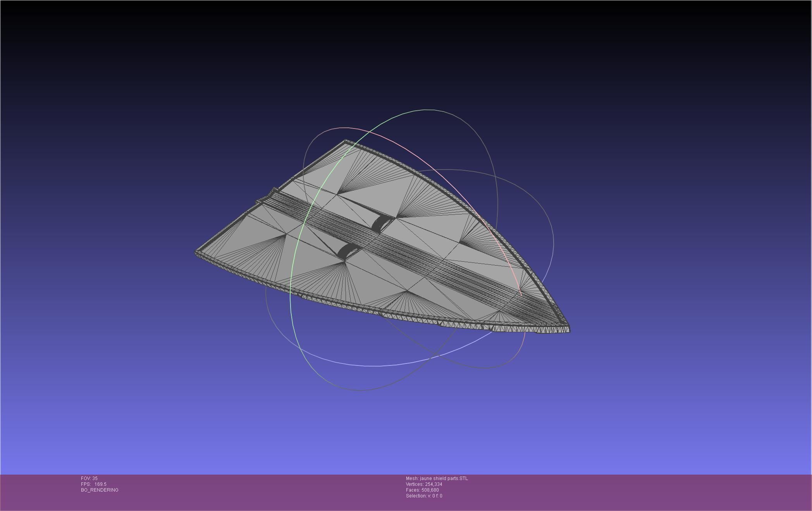
Task: Click the upper dark handle strap on the shield
Action: pyautogui.click(x=378, y=223)
